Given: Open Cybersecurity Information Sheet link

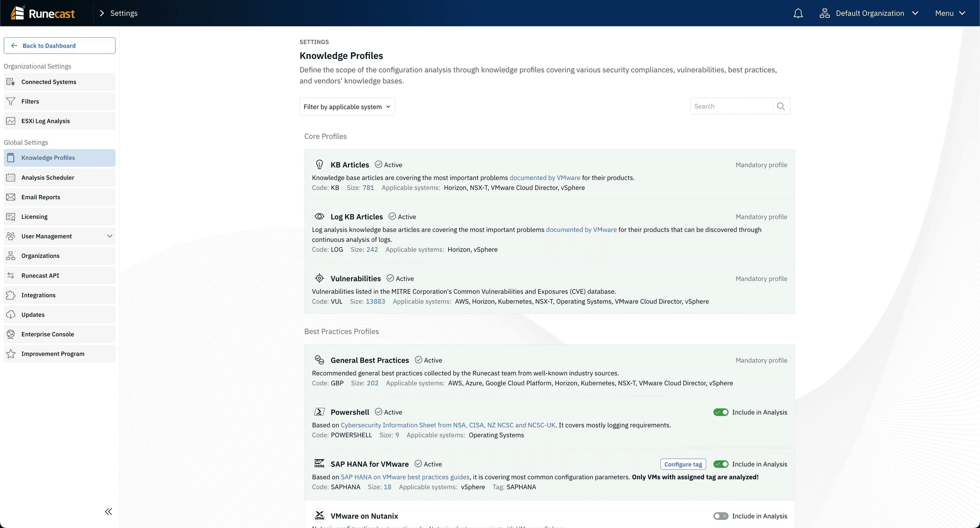Looking at the screenshot, I should coord(448,426).
